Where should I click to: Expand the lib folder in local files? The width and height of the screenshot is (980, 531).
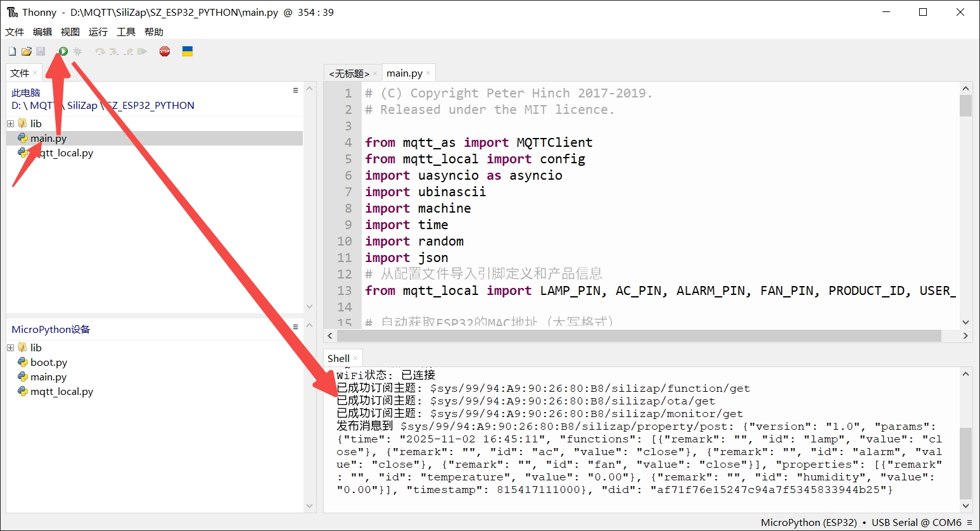(x=10, y=123)
